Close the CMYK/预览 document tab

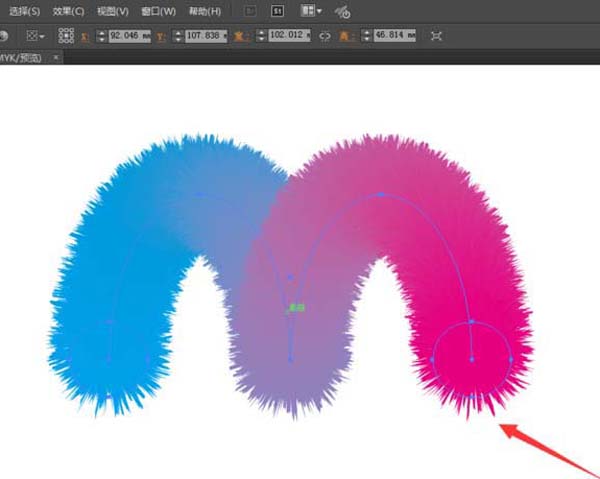pos(56,57)
